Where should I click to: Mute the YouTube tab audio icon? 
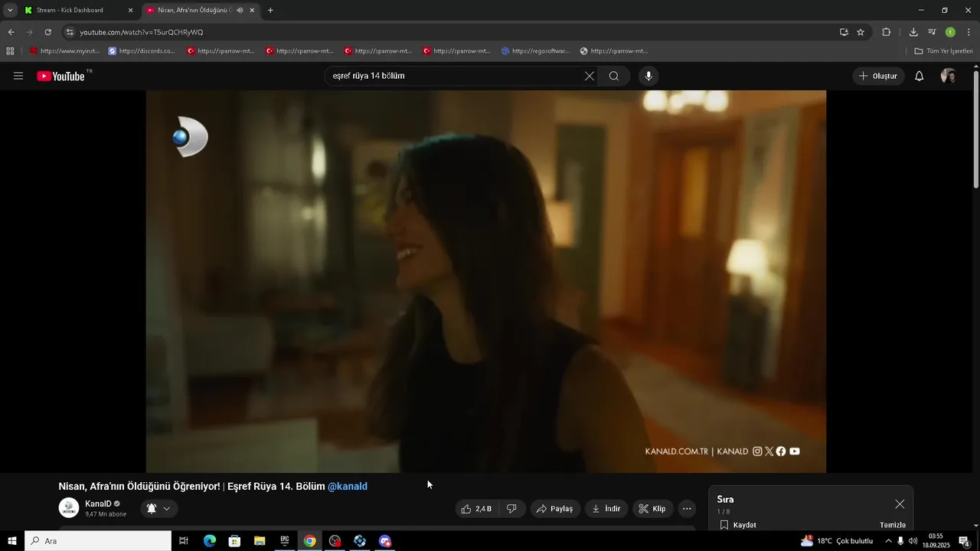point(240,10)
